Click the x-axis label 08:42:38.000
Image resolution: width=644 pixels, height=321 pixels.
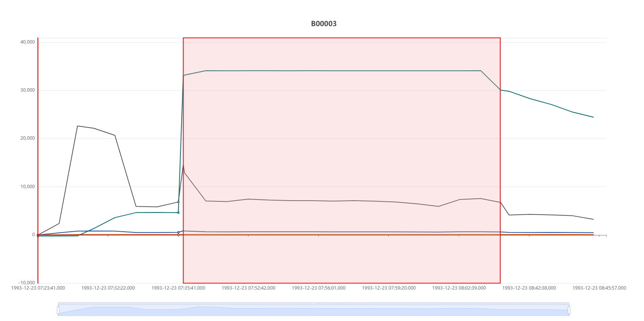click(529, 288)
